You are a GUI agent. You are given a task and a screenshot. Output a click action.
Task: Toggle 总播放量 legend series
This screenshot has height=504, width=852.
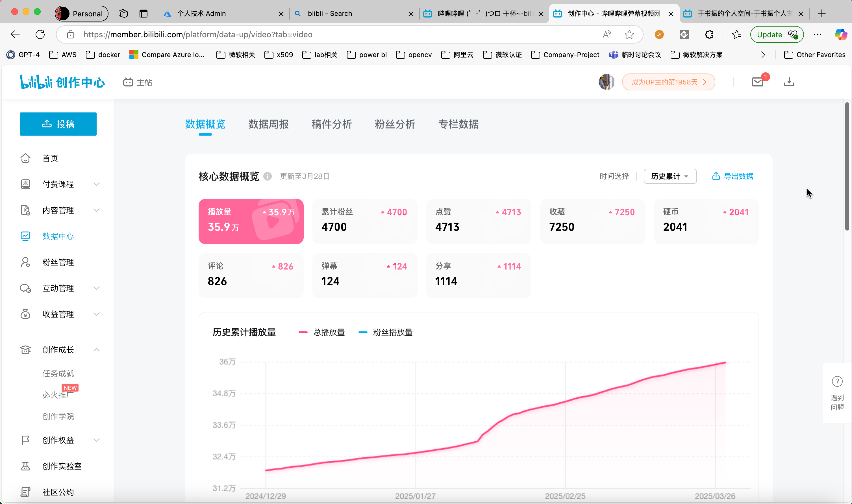coord(321,332)
